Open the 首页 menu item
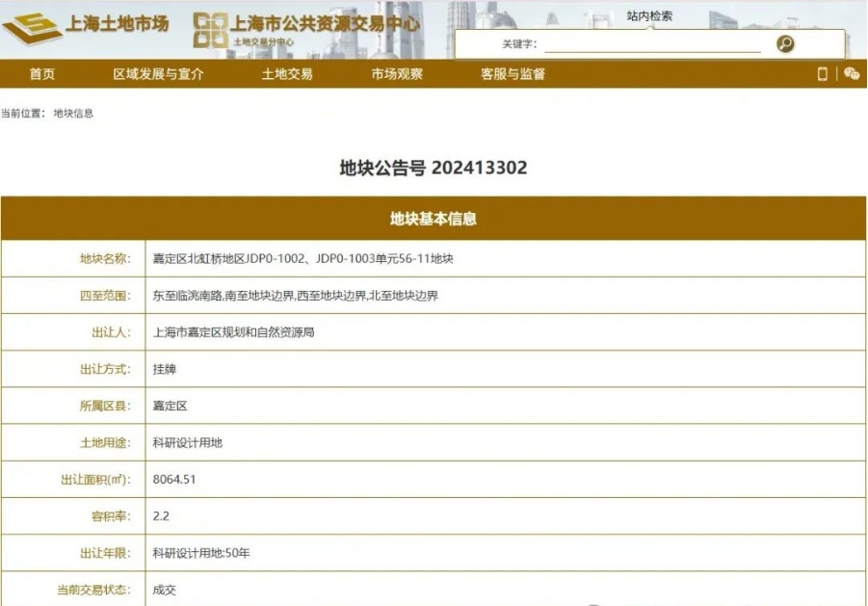 [x=42, y=74]
